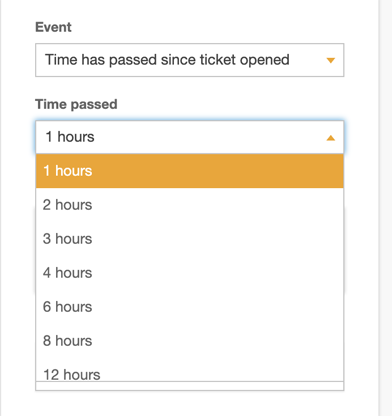Click the white panel area above Event label
Screen dimensions: 392x416
click(x=190, y=8)
